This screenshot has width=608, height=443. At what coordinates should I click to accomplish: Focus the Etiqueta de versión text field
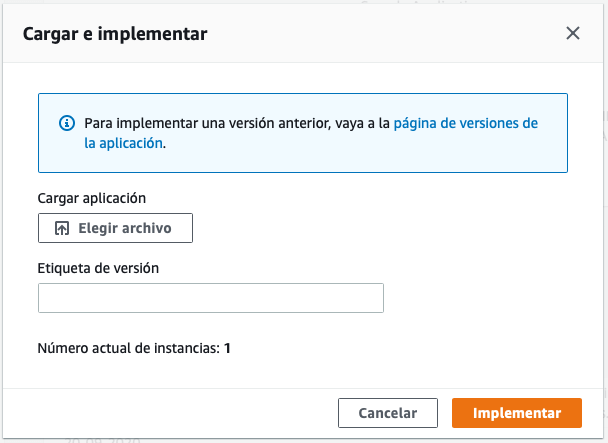click(211, 298)
